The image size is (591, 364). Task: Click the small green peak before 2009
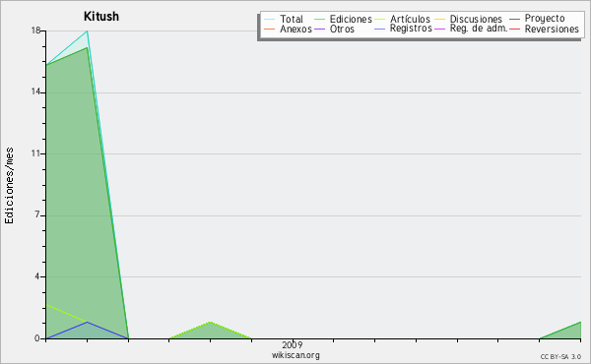(x=211, y=323)
